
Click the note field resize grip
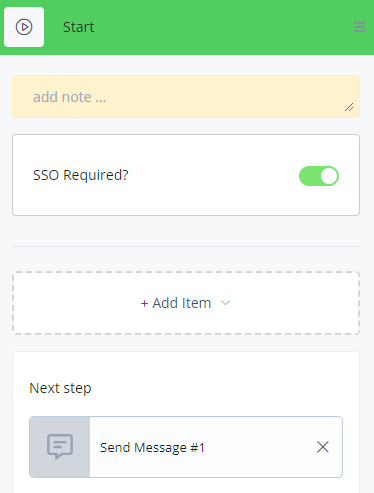coord(349,107)
